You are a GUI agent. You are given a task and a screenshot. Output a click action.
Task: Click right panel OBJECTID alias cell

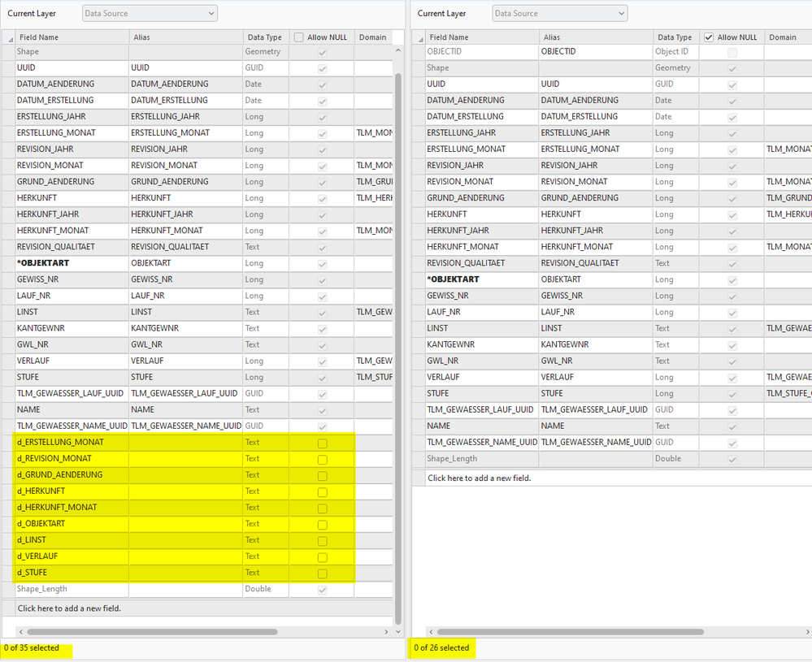(x=596, y=51)
